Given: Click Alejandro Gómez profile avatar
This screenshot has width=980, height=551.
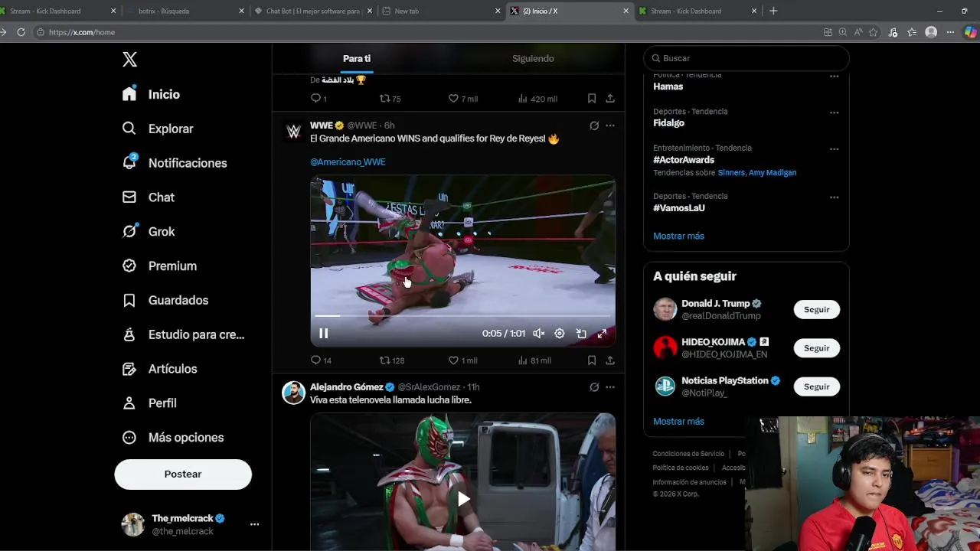Looking at the screenshot, I should pyautogui.click(x=293, y=393).
